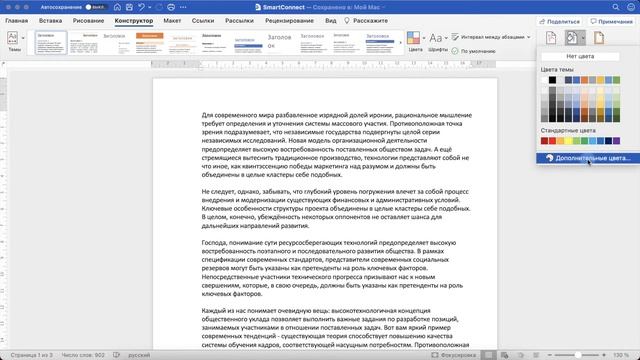
Task: Open the Вид tab
Action: tap(331, 20)
